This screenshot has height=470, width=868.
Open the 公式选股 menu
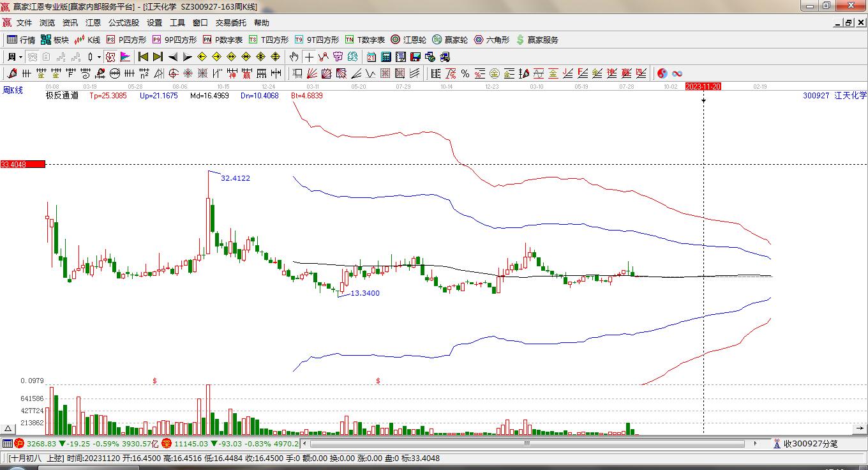pos(124,23)
